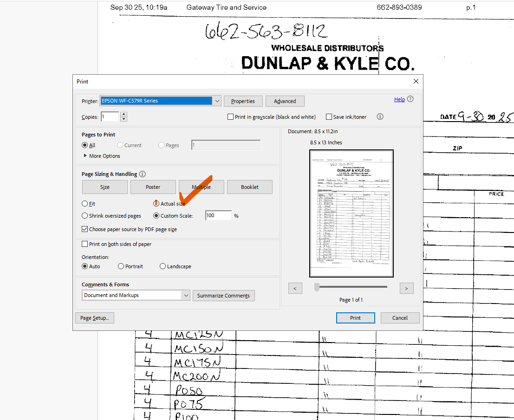This screenshot has height=420, width=514.
Task: Select the All pages radio button
Action: [x=85, y=145]
